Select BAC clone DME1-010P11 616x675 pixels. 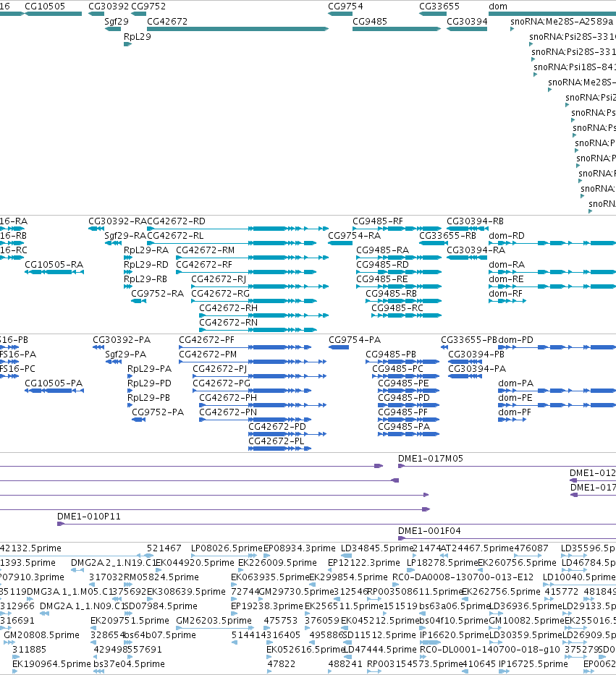point(337,524)
